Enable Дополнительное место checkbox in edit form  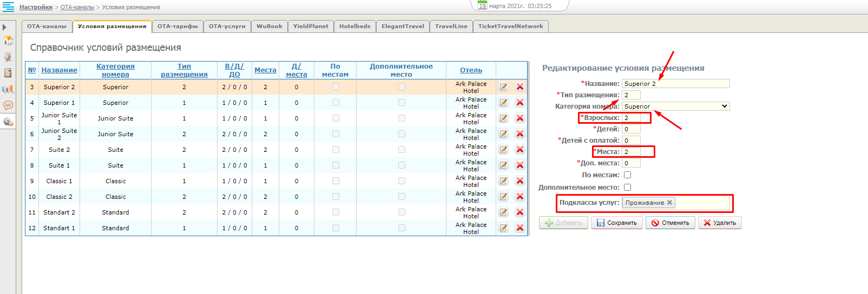pos(627,188)
